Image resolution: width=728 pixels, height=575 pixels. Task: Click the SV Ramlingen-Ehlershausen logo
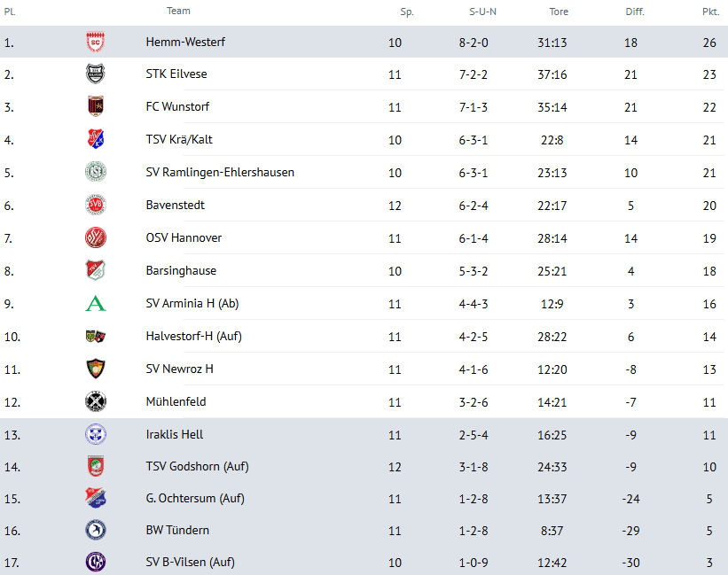95,173
